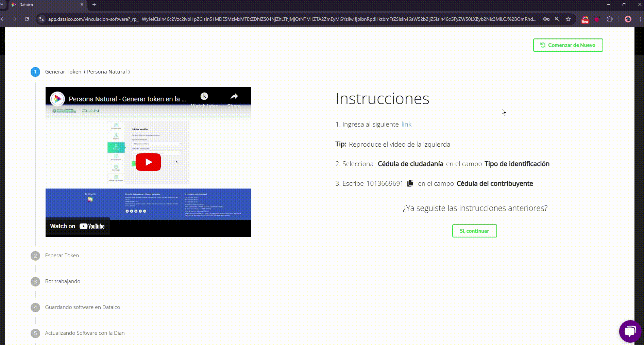644x345 pixels.
Task: Click the Share arrow on video
Action: coord(234,96)
